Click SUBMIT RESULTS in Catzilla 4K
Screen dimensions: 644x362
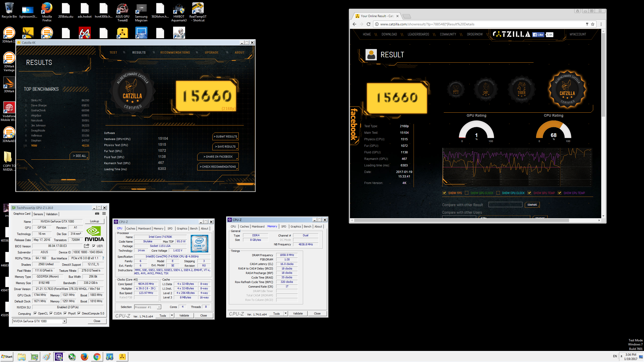(x=225, y=137)
